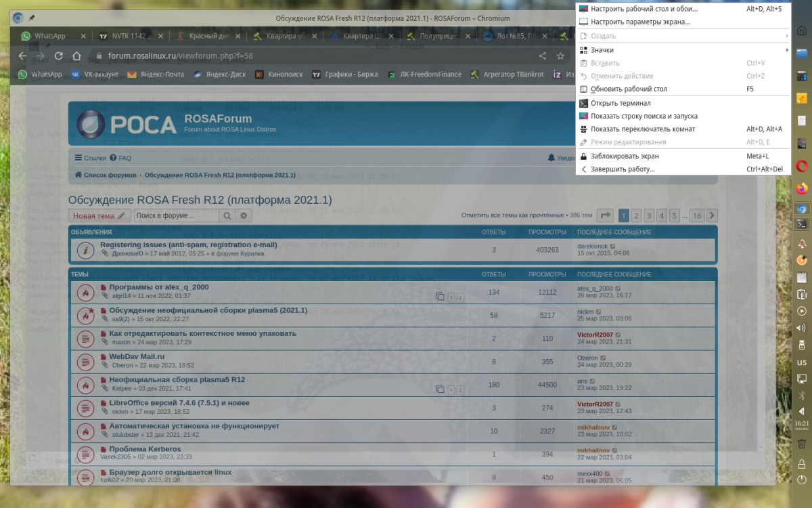Image resolution: width=812 pixels, height=508 pixels.
Task: Launch Opera from the side panel
Action: click(x=802, y=166)
